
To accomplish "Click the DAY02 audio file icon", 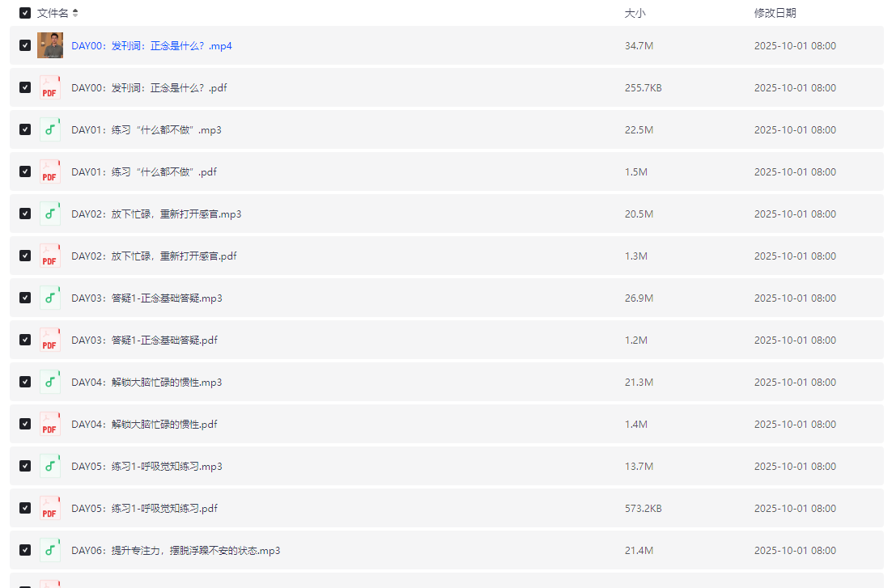I will [x=49, y=214].
